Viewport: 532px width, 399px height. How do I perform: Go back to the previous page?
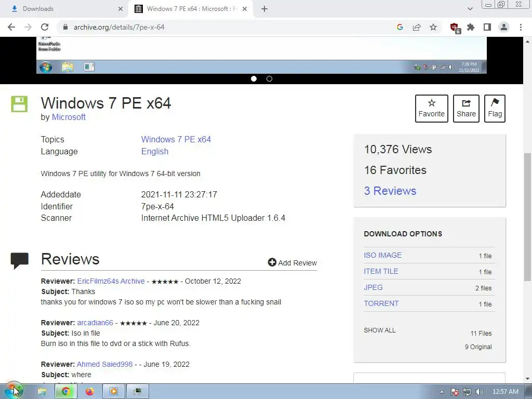pyautogui.click(x=11, y=27)
